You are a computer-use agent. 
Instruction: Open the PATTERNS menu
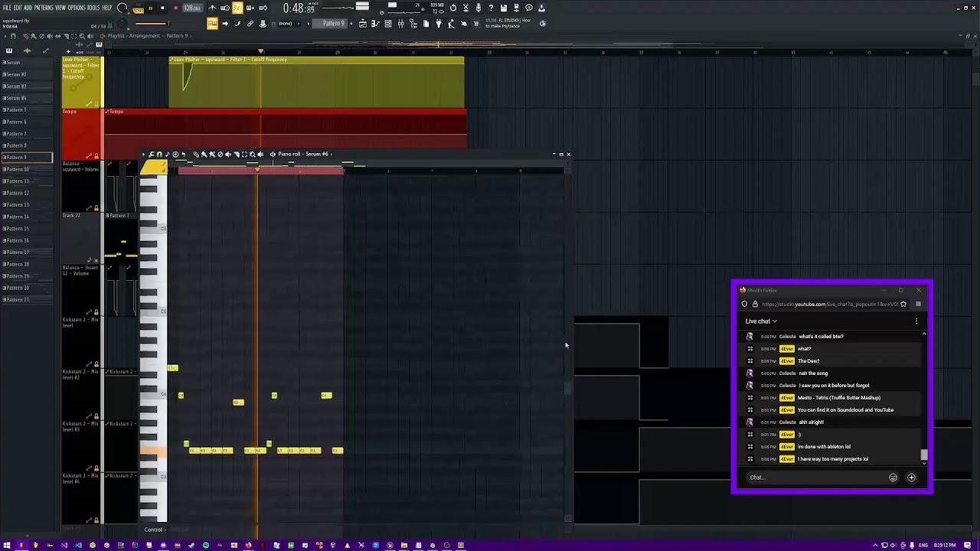tap(44, 8)
